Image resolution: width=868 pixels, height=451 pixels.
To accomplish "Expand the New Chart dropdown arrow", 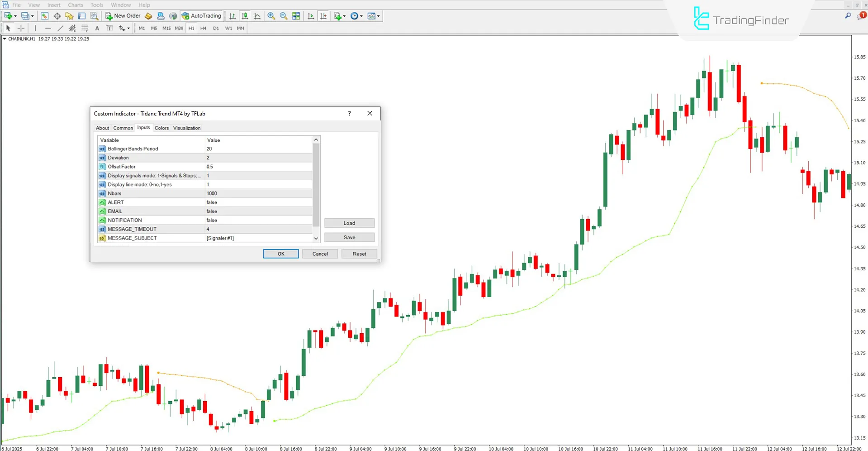I will coord(15,16).
